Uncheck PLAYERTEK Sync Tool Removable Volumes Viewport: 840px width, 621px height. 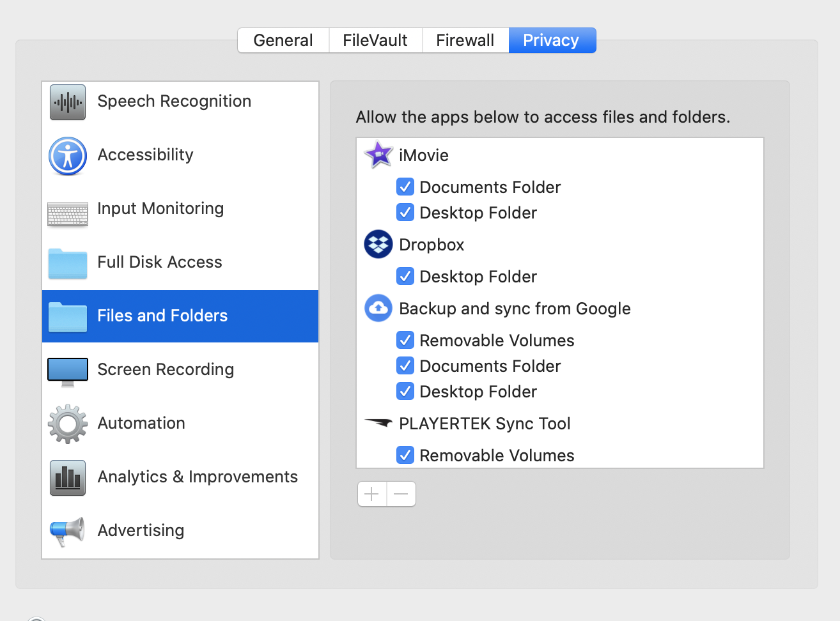pyautogui.click(x=405, y=455)
